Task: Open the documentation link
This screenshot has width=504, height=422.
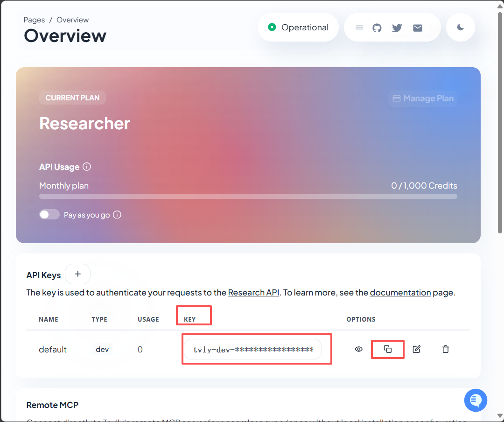Action: click(400, 292)
